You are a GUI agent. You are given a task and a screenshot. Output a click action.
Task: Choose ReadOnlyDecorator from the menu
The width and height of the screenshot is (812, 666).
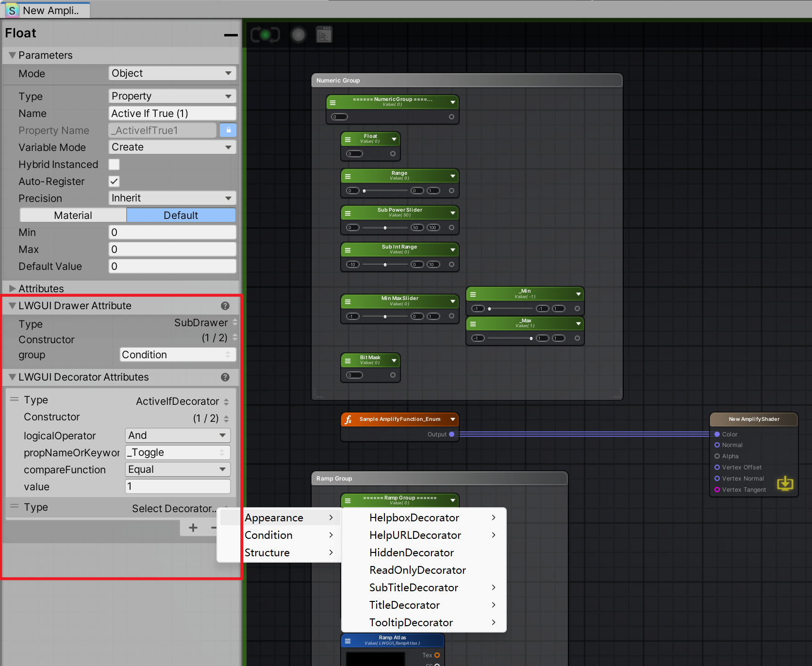coord(424,570)
